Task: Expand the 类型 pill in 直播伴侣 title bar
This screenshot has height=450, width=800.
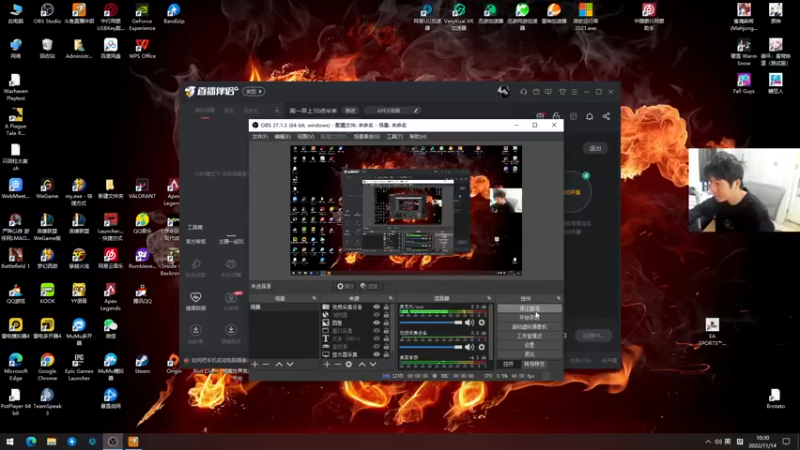Action: pyautogui.click(x=254, y=92)
